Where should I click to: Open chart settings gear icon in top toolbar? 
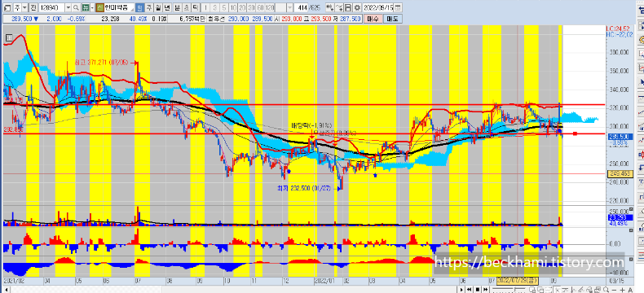pos(357,8)
